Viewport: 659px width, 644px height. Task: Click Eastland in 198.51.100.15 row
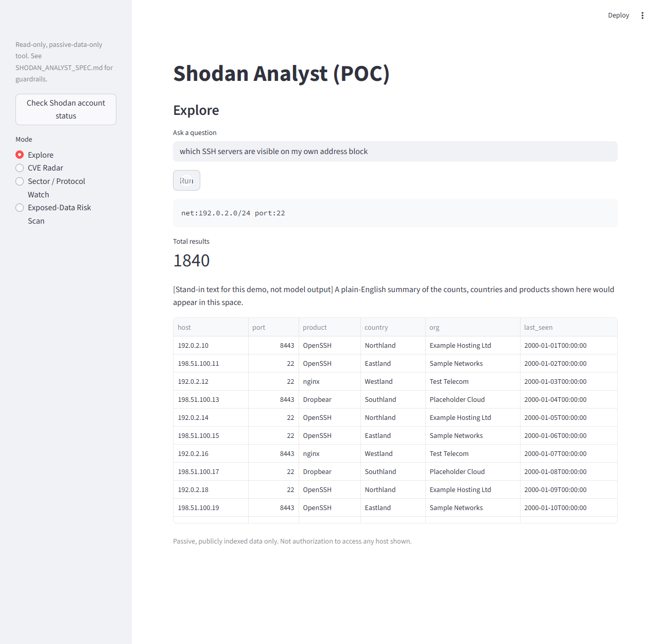[393, 435]
